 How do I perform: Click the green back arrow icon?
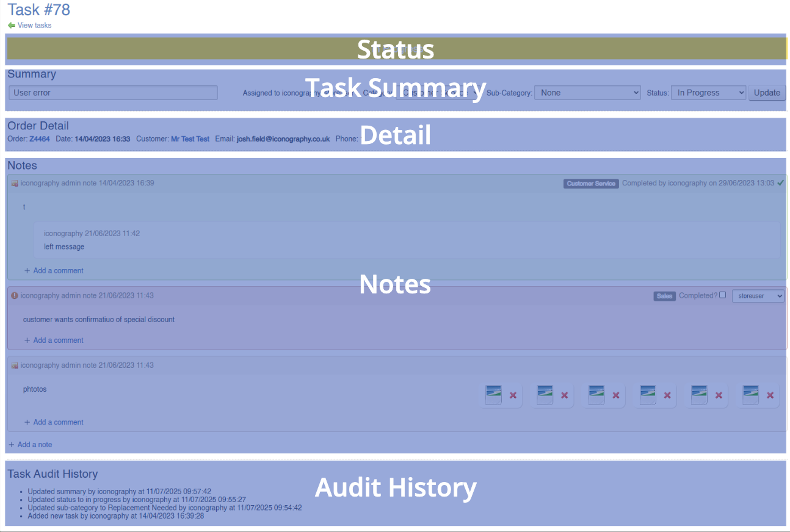[x=11, y=26]
